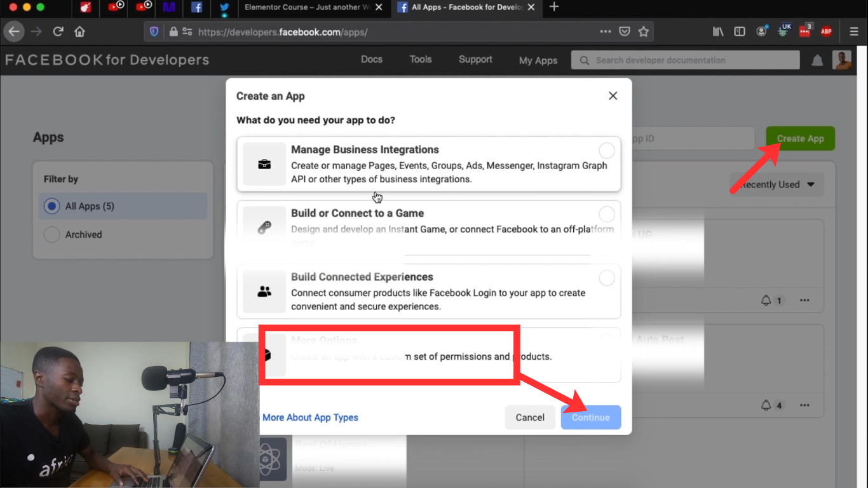This screenshot has height=488, width=868.
Task: Click the tracking protection shield icon
Action: pyautogui.click(x=154, y=31)
